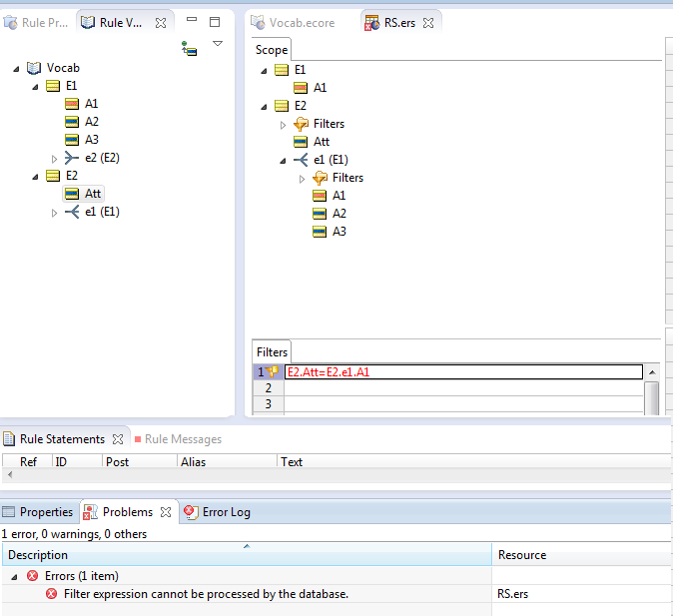Screen dimensions: 673x616
Task: Click the Filters vertical scrollbar thumb
Action: 652,398
